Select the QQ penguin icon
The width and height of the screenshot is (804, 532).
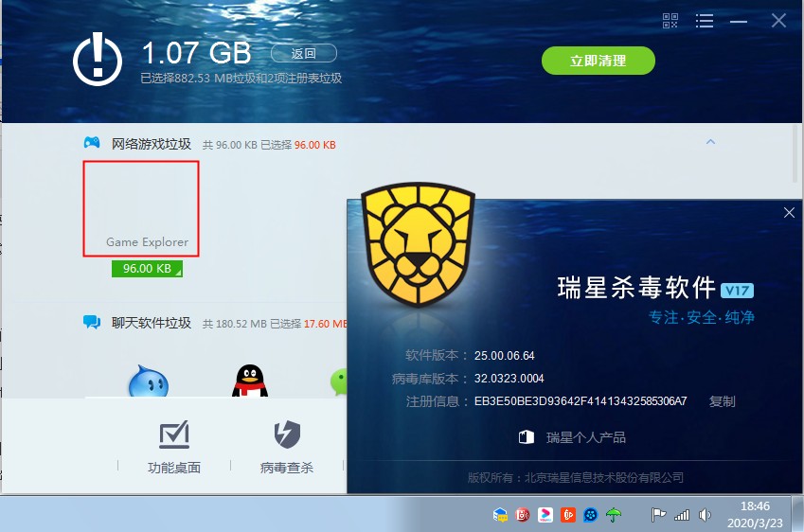[x=250, y=381]
